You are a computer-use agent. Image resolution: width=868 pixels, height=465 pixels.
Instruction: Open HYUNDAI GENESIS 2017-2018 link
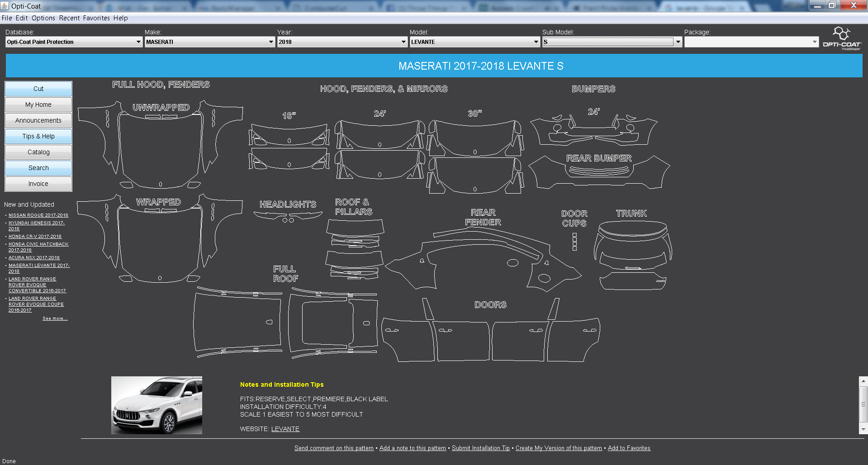(x=37, y=226)
